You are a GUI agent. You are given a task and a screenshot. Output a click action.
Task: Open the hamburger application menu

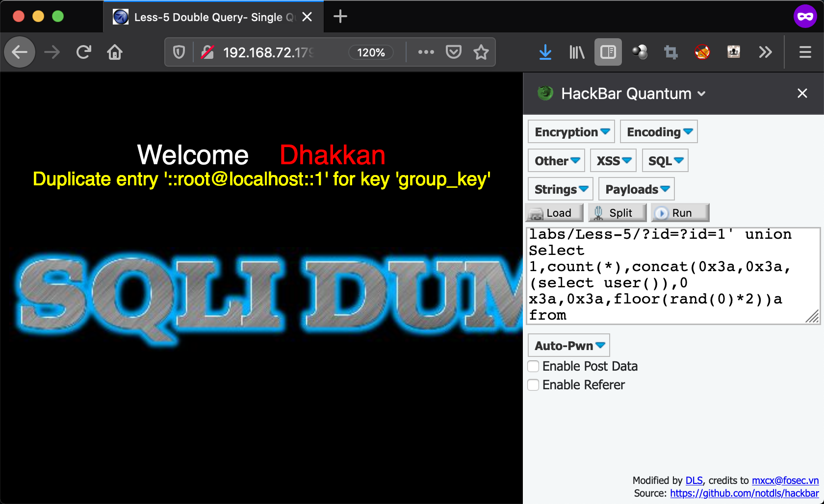coord(805,52)
